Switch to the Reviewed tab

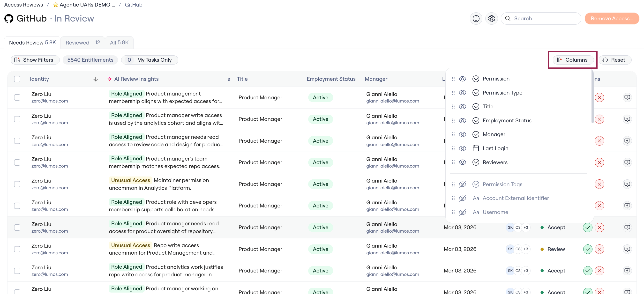[83, 43]
